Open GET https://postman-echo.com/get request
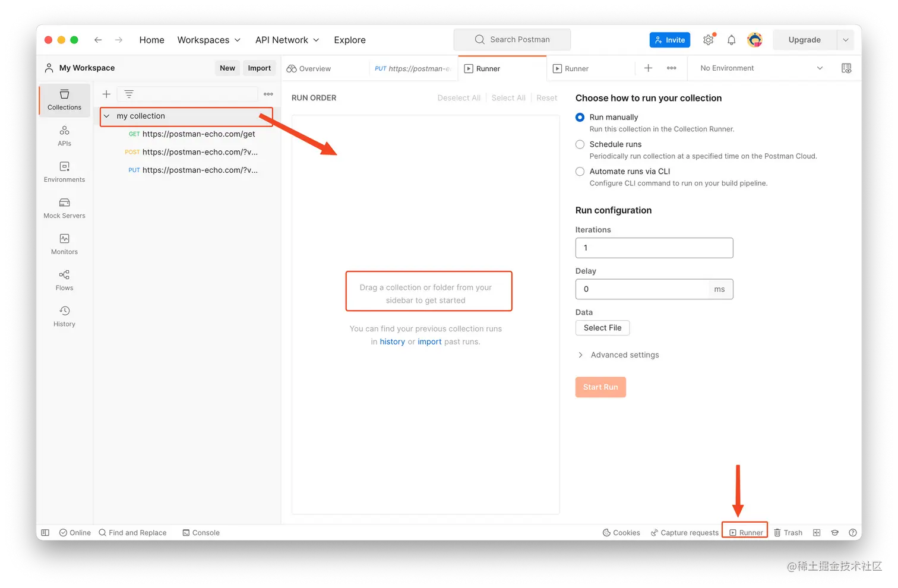The image size is (898, 588). (x=192, y=134)
